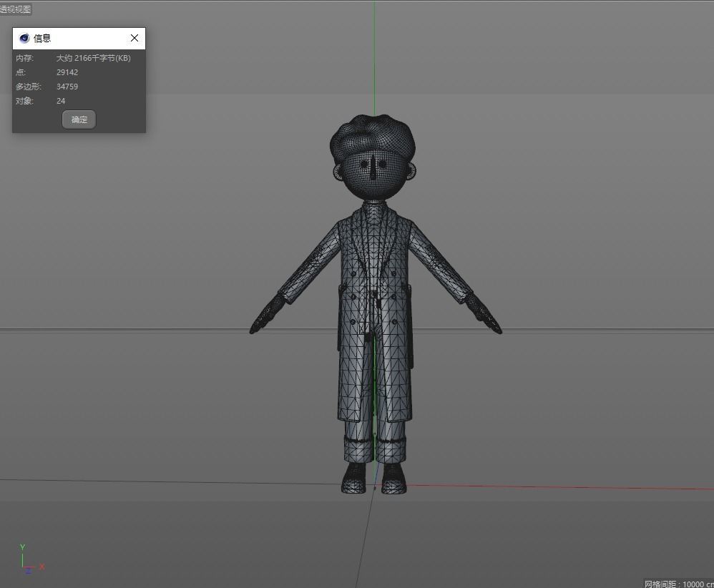Click the 网格间距 grid spacing readout
The height and width of the screenshot is (588, 714).
pyautogui.click(x=678, y=584)
